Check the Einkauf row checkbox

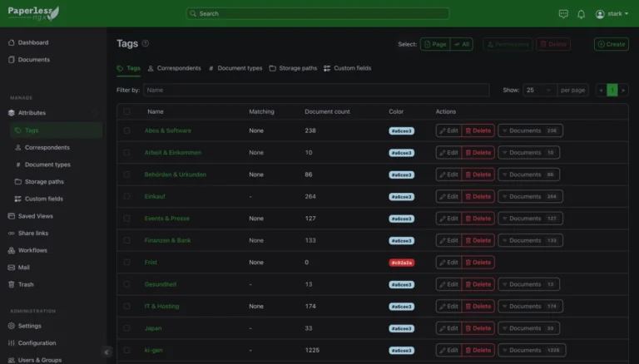126,197
